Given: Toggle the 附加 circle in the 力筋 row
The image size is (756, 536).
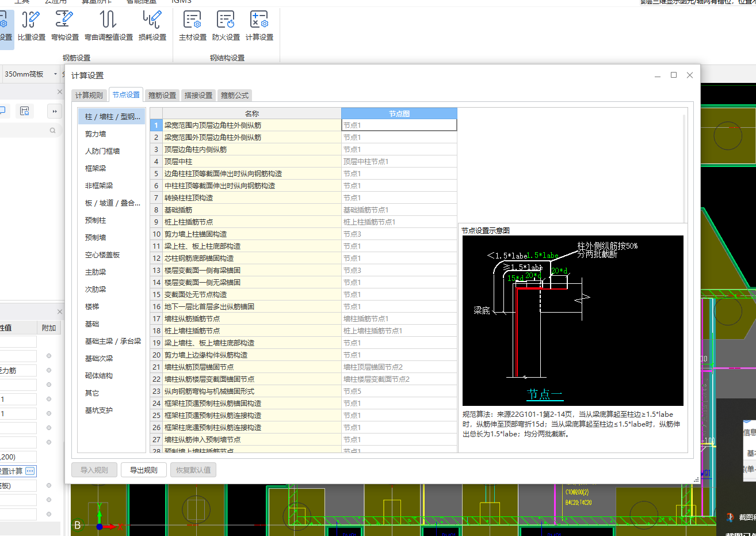Looking at the screenshot, I should [x=49, y=370].
